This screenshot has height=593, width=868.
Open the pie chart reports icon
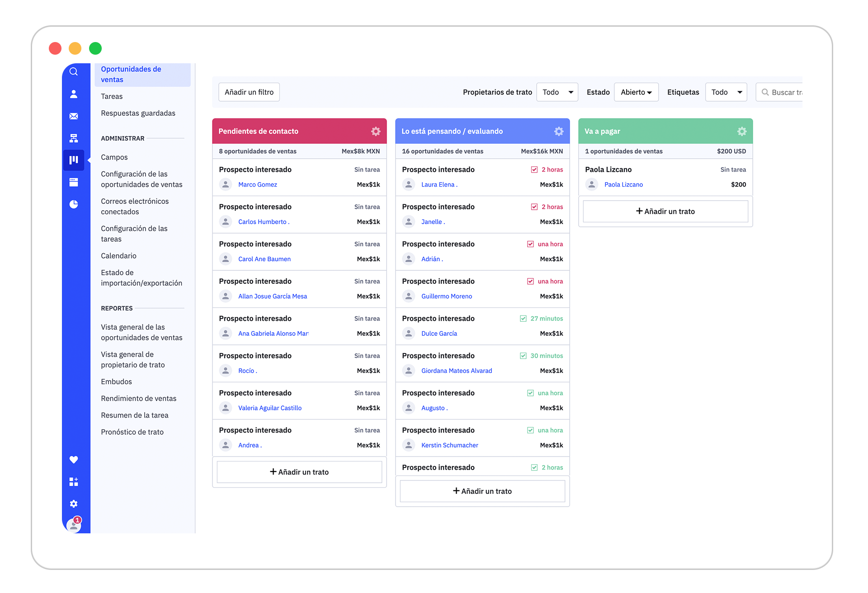[x=74, y=204]
